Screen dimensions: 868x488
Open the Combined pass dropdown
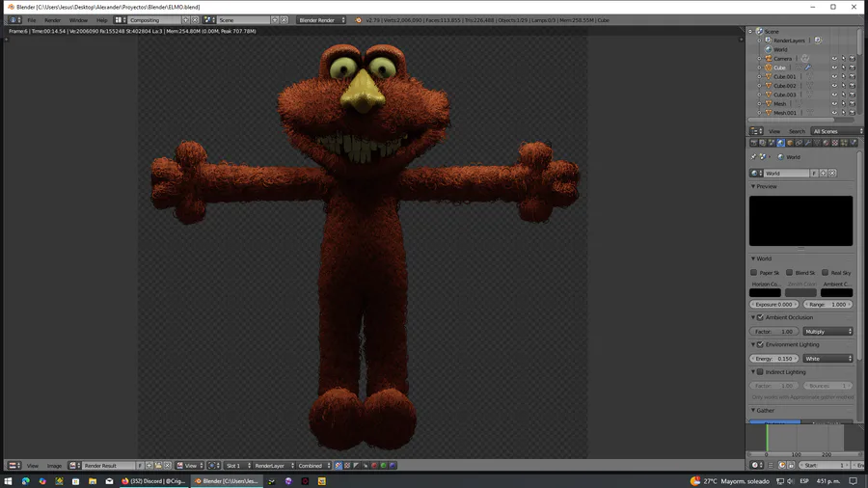[313, 465]
